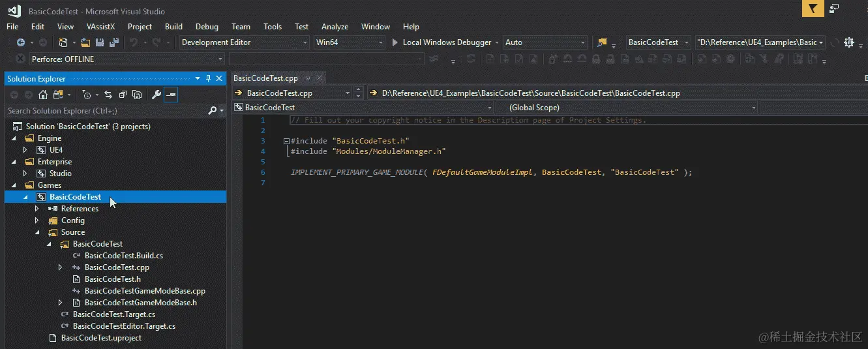Sync with Active Document icon
This screenshot has height=349, width=868.
click(108, 95)
